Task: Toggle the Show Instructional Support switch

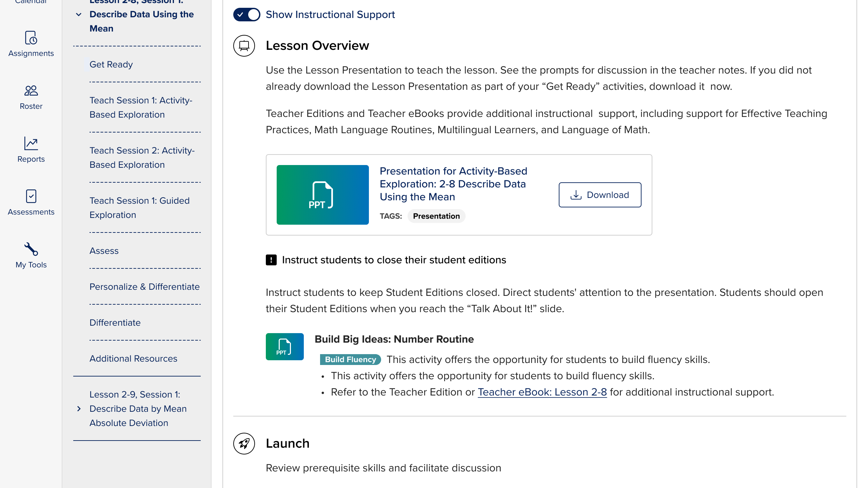Action: pos(246,15)
